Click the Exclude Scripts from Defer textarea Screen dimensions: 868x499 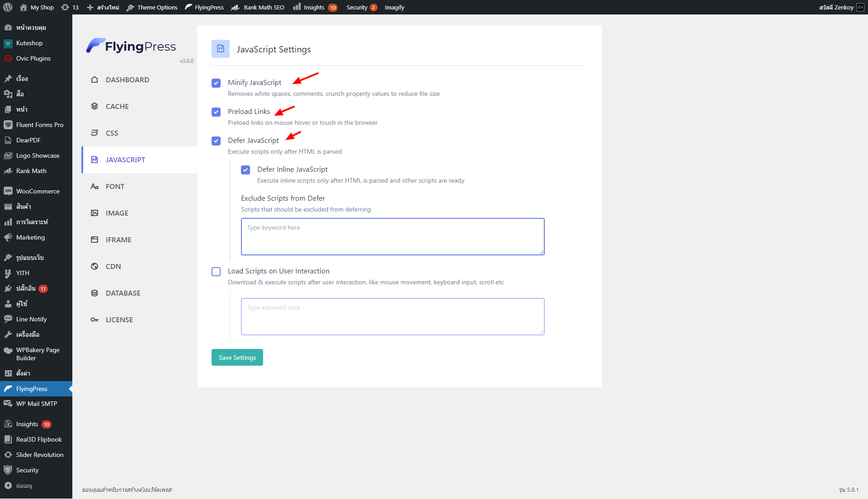point(392,236)
